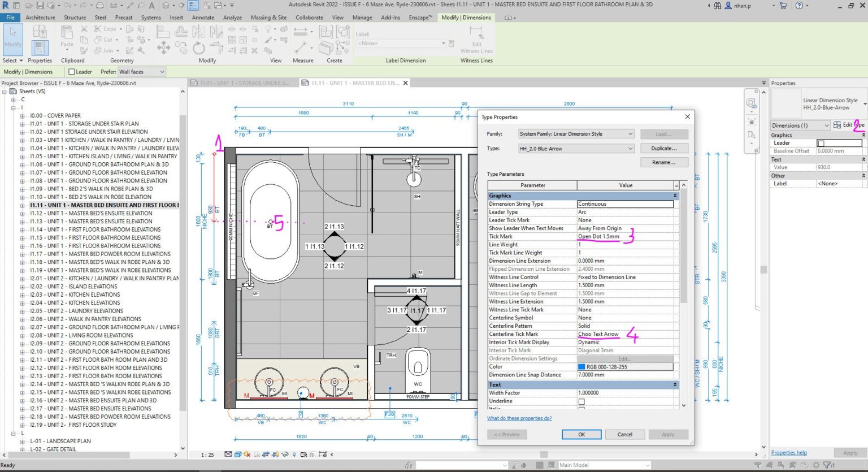Click the RGB 000-128-255 color swatch
868x472 pixels.
click(583, 366)
